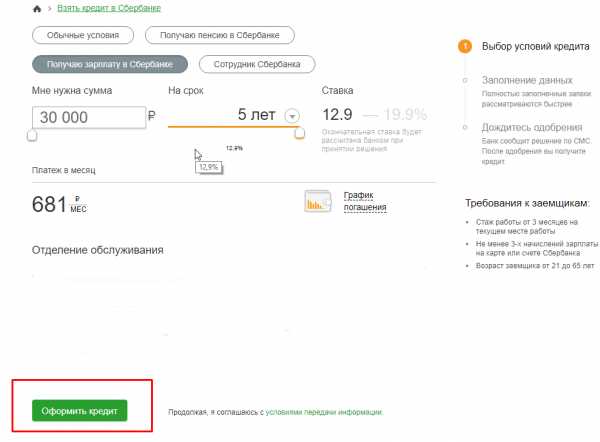Click the '5 лет' term value
Viewport: 600px width, 442px height.
pyautogui.click(x=256, y=115)
